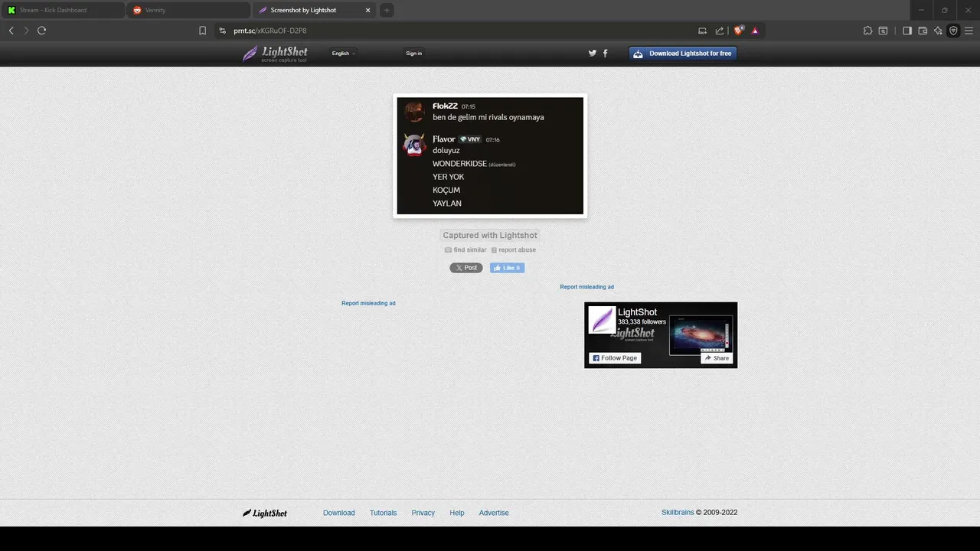The width and height of the screenshot is (980, 551).
Task: Click the Captured with Lightshot label
Action: pos(490,236)
